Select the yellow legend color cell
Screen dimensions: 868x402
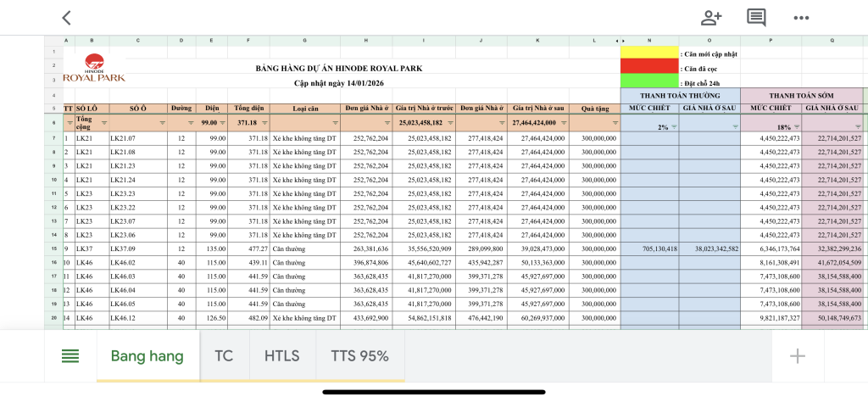[x=649, y=53]
